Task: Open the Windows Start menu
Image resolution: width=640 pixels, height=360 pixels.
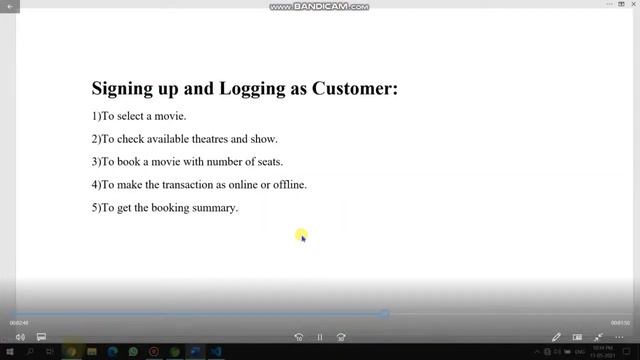Action: (9, 352)
